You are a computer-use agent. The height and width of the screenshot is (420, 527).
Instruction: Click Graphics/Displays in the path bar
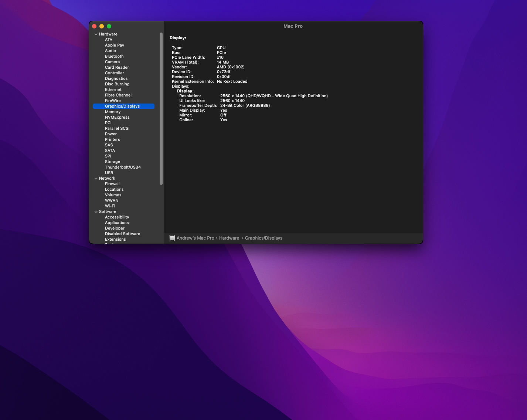pyautogui.click(x=263, y=238)
